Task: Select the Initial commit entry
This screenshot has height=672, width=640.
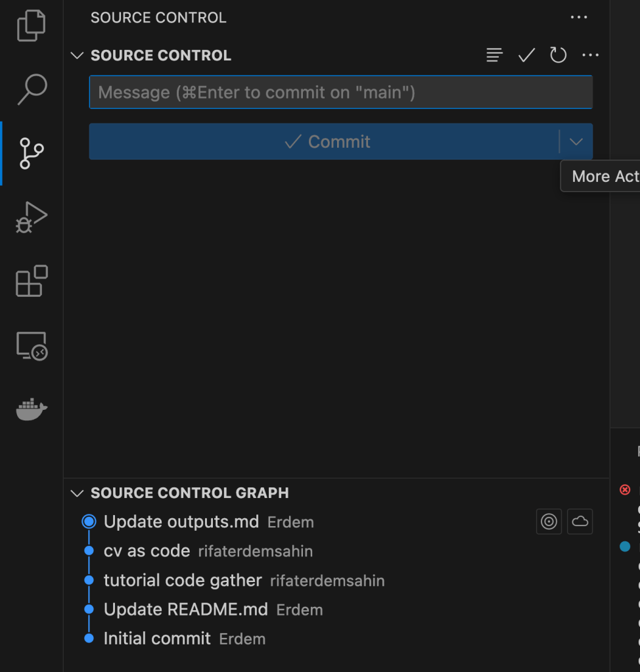Action: (336, 638)
